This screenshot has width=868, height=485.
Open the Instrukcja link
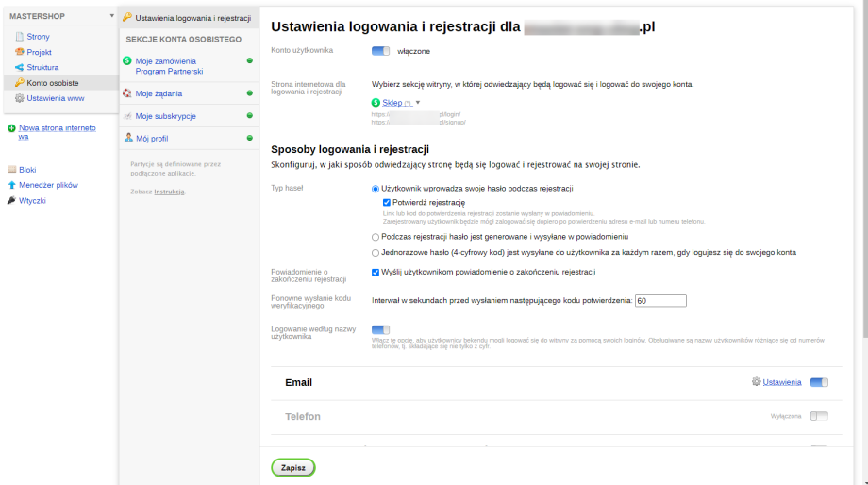[x=170, y=192]
